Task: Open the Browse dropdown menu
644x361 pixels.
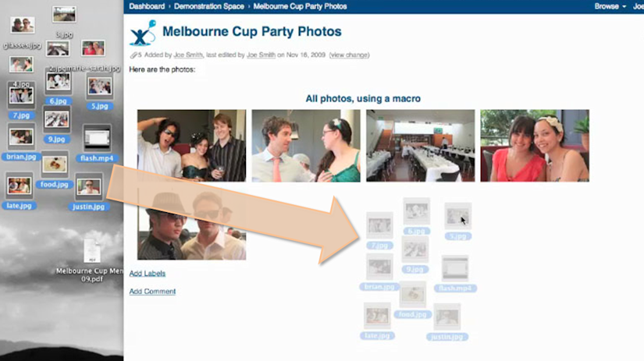Action: (610, 6)
